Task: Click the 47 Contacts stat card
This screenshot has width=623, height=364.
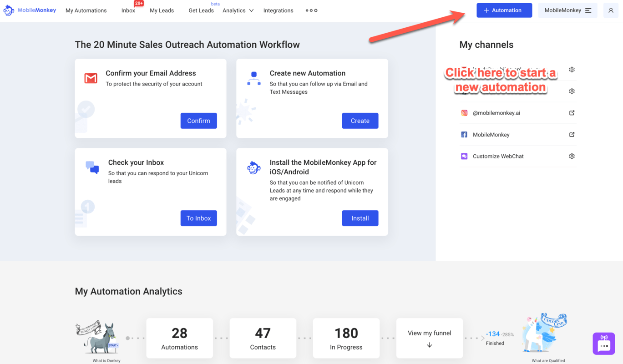Action: click(263, 338)
